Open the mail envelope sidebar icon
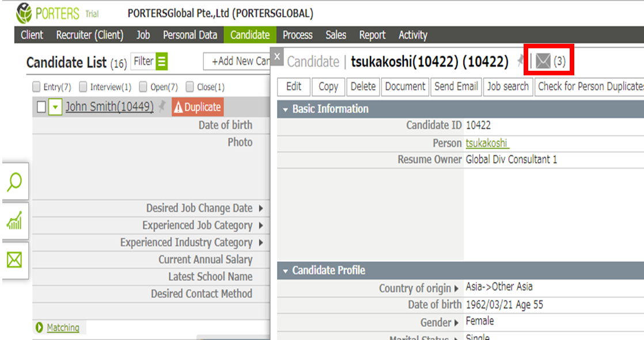Viewport: 644px width, 340px height. coord(15,260)
